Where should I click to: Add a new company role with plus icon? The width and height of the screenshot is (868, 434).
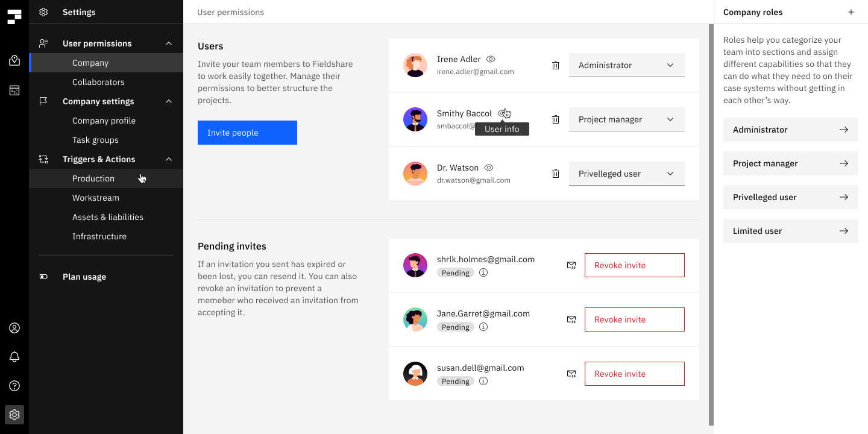pyautogui.click(x=851, y=12)
